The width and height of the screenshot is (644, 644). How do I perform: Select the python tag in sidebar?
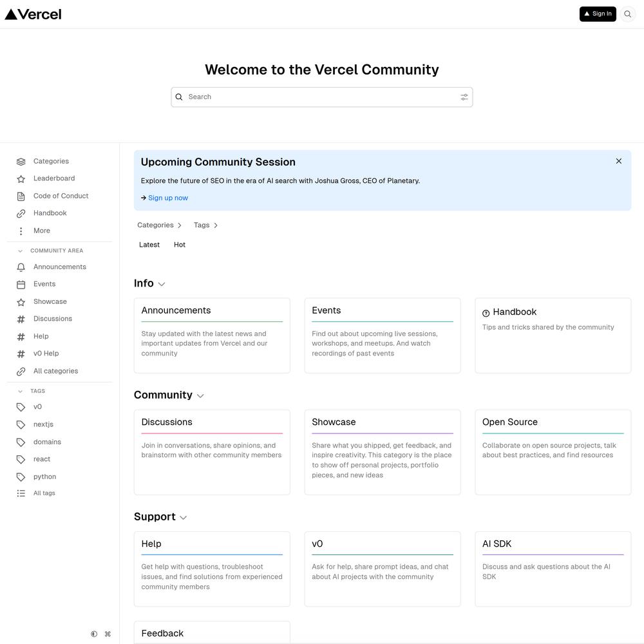(x=45, y=477)
